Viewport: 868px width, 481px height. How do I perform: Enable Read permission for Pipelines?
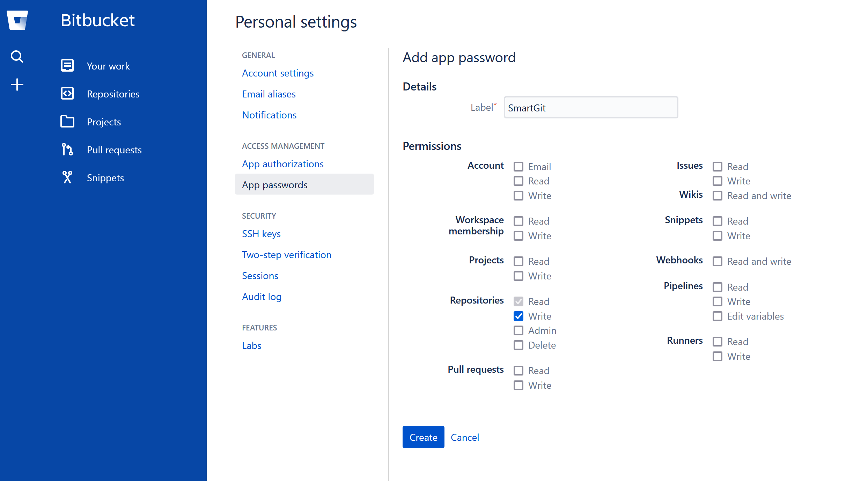point(718,287)
